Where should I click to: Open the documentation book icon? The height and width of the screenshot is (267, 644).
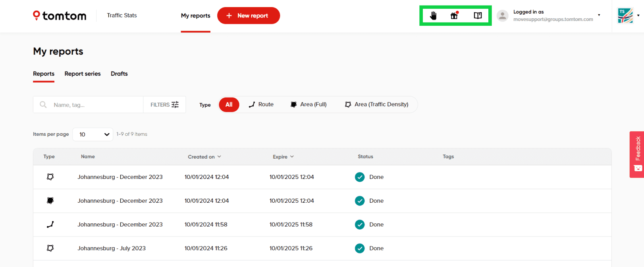tap(478, 15)
